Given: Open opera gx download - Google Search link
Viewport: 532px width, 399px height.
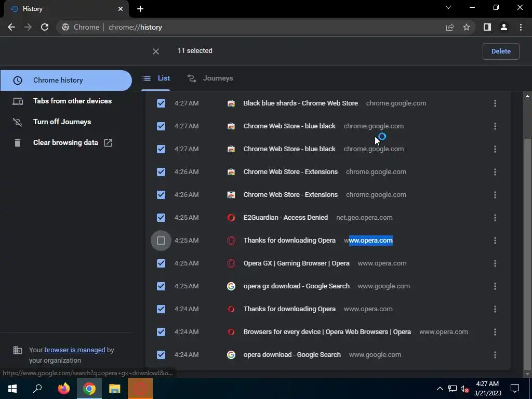Looking at the screenshot, I should click(x=296, y=286).
